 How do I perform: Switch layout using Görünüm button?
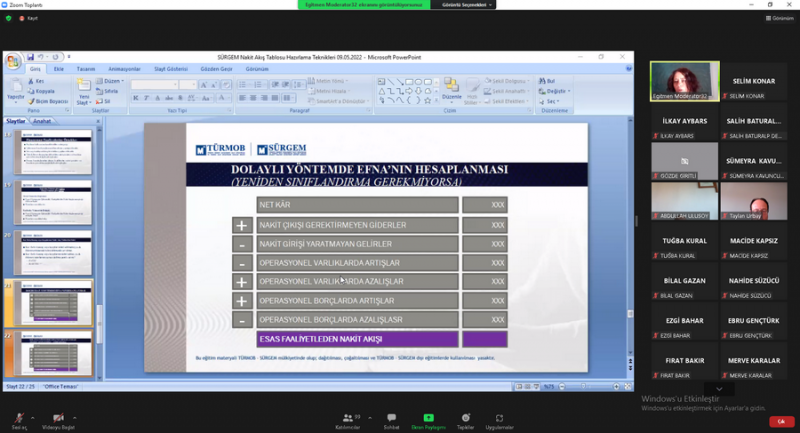click(x=778, y=18)
